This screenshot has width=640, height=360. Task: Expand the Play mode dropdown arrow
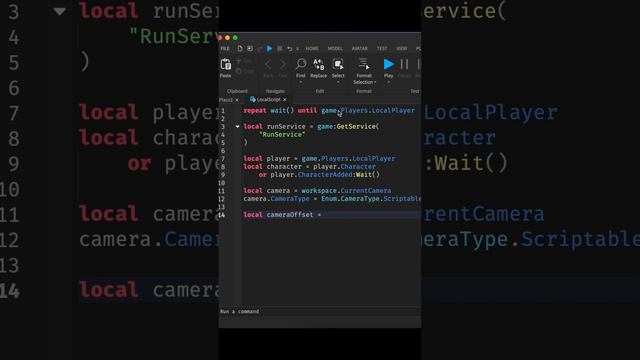(389, 82)
